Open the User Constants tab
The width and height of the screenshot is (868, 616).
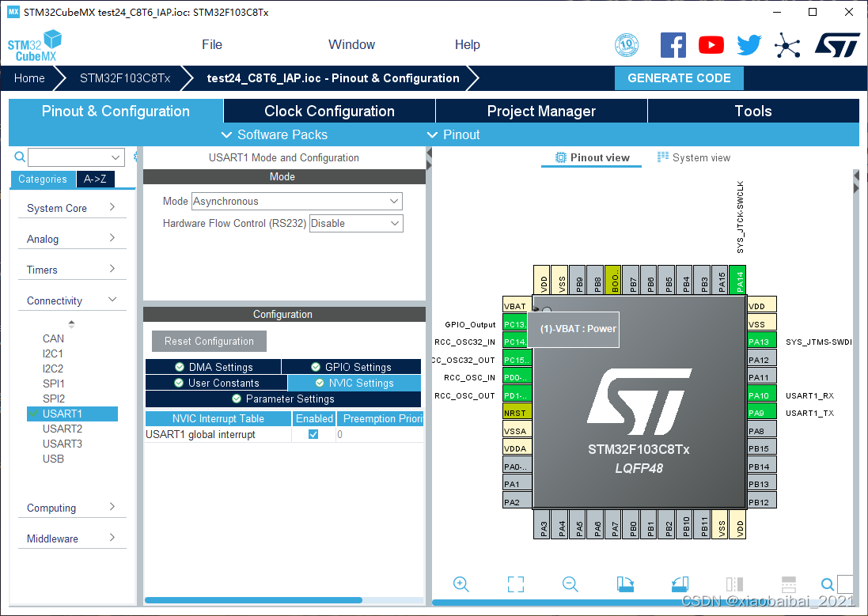pos(217,383)
